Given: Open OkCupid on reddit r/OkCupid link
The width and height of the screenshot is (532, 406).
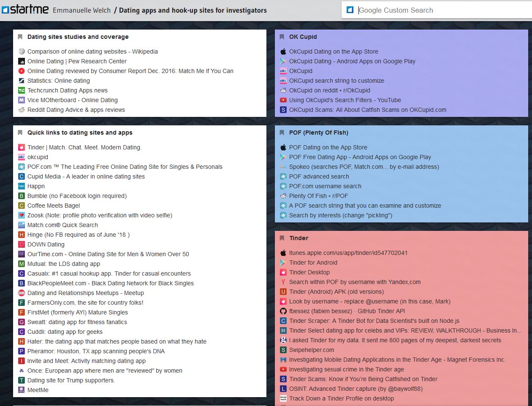Looking at the screenshot, I should coord(330,90).
